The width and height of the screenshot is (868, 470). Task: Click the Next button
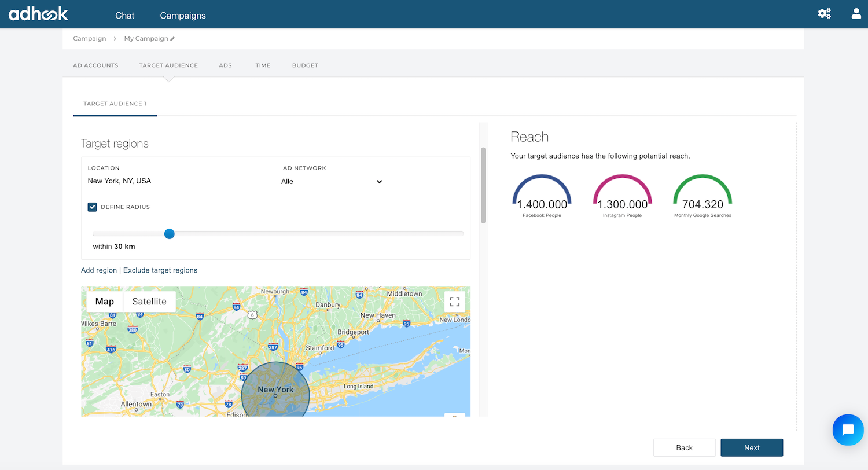(x=752, y=447)
